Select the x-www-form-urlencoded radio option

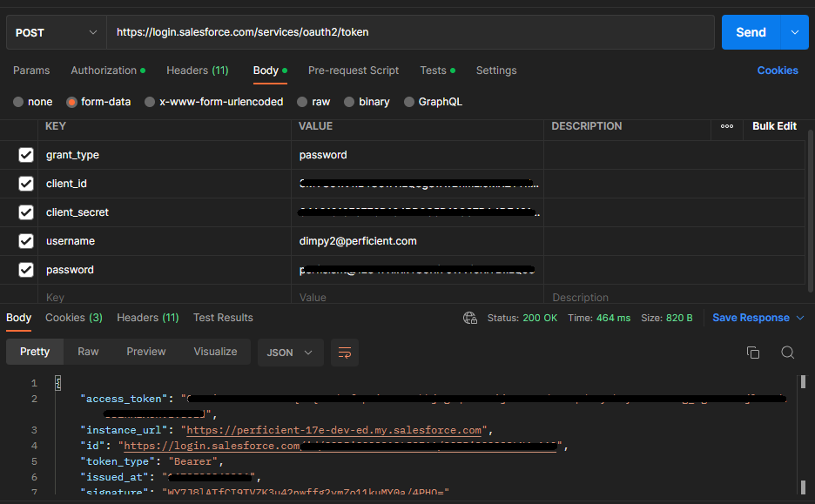[x=151, y=102]
